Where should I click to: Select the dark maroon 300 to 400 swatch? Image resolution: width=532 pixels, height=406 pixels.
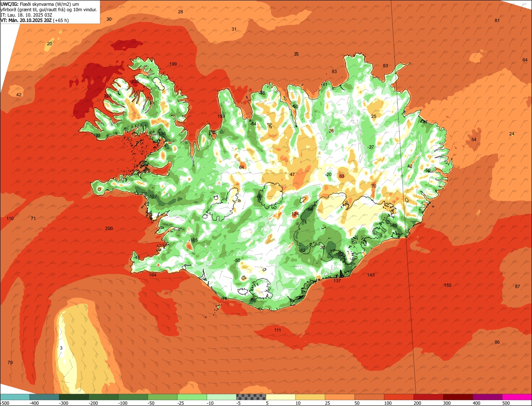coord(458,397)
